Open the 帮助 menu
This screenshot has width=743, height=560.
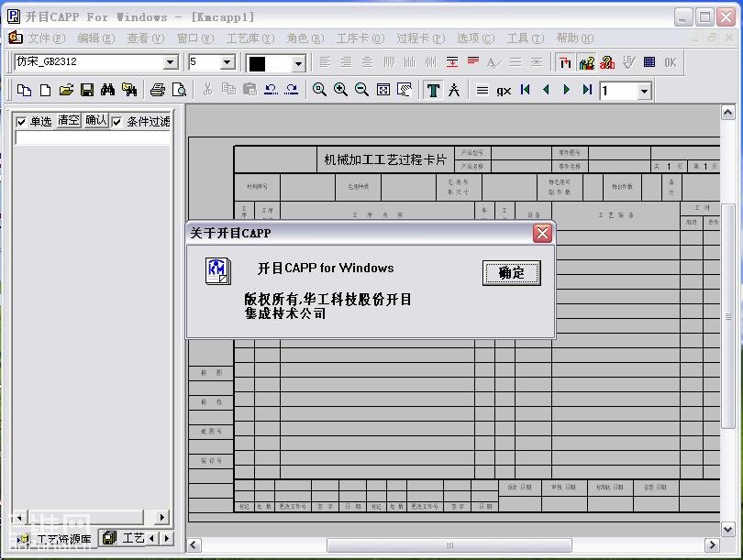[575, 38]
